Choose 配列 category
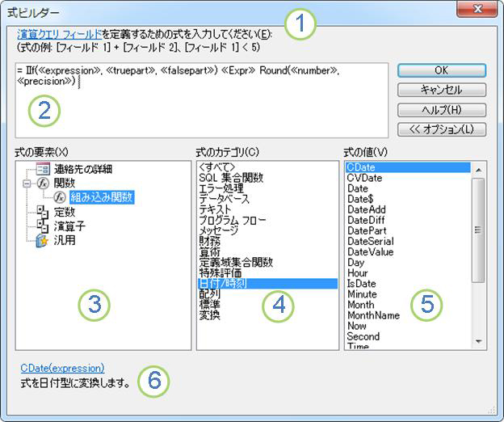The width and height of the screenshot is (504, 422). 267,294
